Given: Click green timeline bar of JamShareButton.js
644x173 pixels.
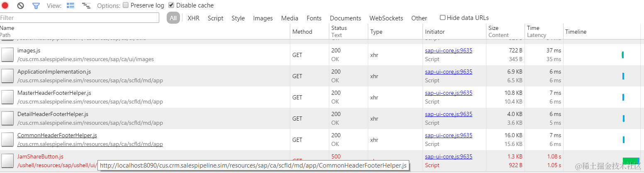Looking at the screenshot, I should pos(631,161).
